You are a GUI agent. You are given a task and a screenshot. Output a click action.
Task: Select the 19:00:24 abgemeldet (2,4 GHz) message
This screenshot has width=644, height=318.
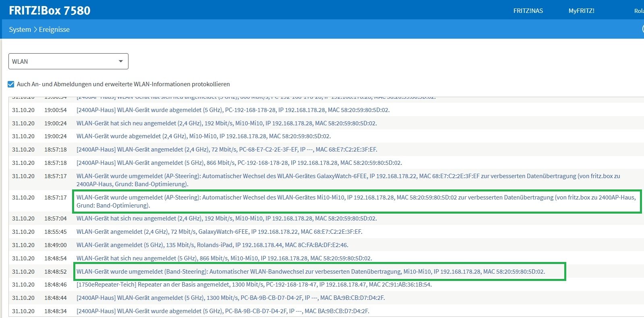[204, 136]
